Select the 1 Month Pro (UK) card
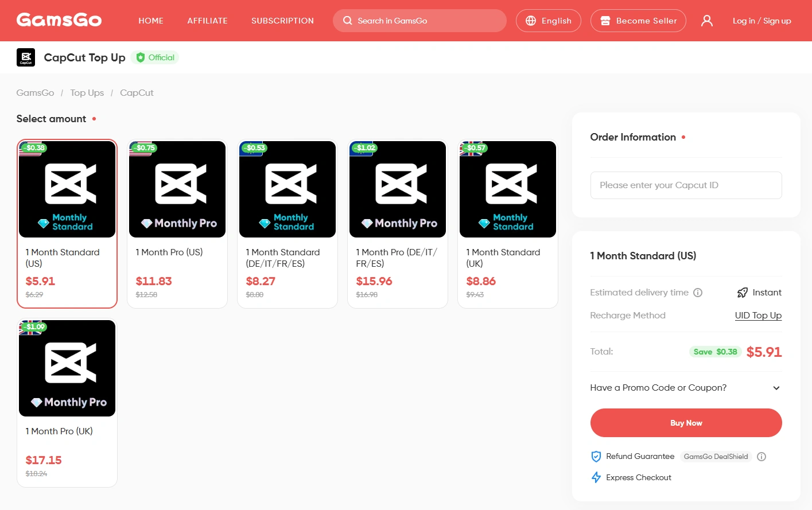This screenshot has width=812, height=510. coord(67,403)
